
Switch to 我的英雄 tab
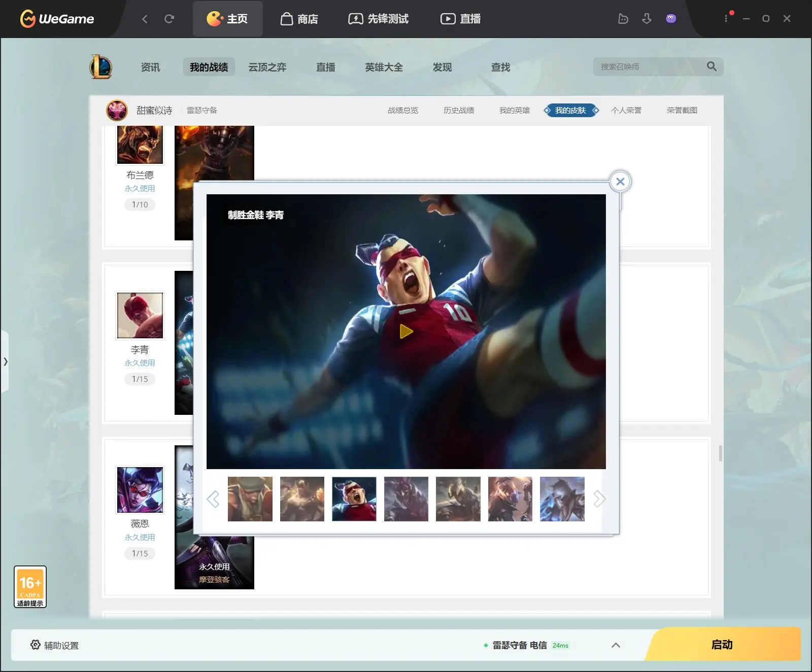515,110
